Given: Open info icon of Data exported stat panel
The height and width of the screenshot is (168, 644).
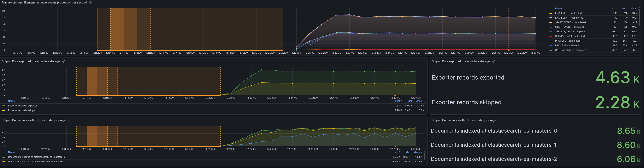Looking at the screenshot, I should pos(493,61).
